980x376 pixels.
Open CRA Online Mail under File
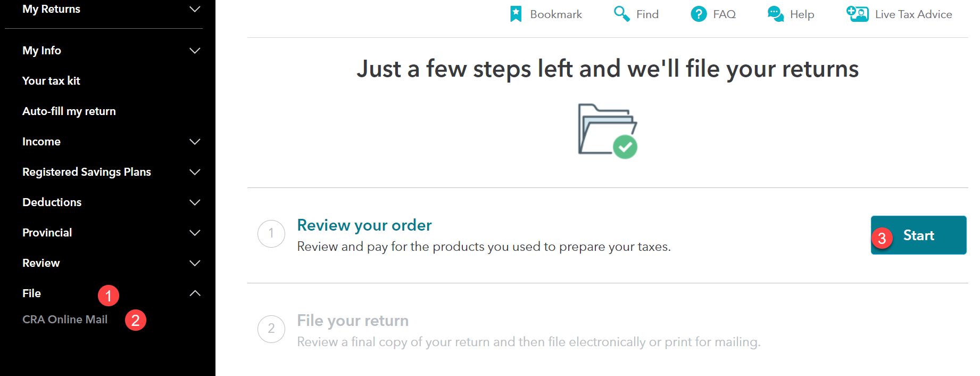pos(65,320)
